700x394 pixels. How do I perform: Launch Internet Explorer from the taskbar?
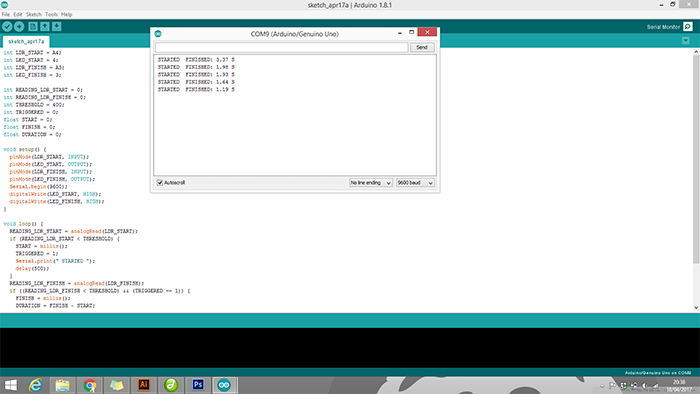click(x=35, y=385)
